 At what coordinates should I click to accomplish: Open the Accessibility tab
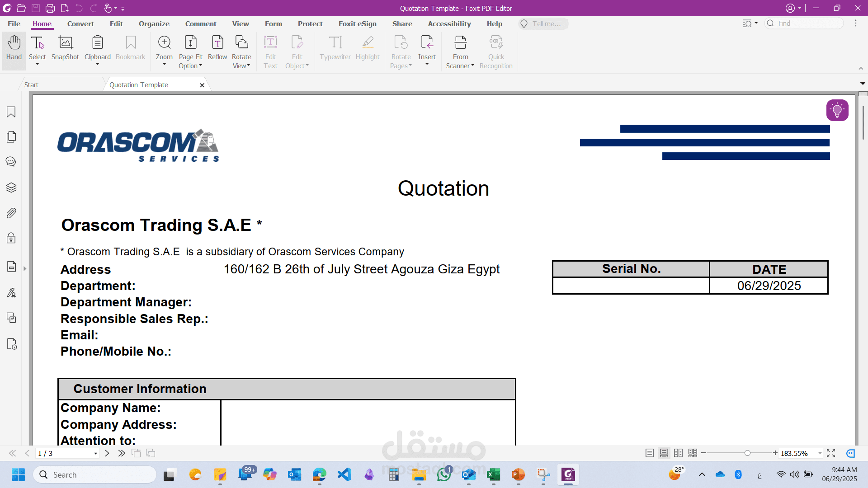click(x=449, y=23)
